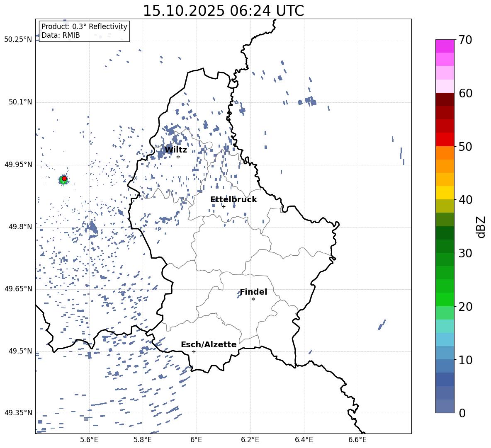Click the 6.4°E longitude label

(304, 440)
